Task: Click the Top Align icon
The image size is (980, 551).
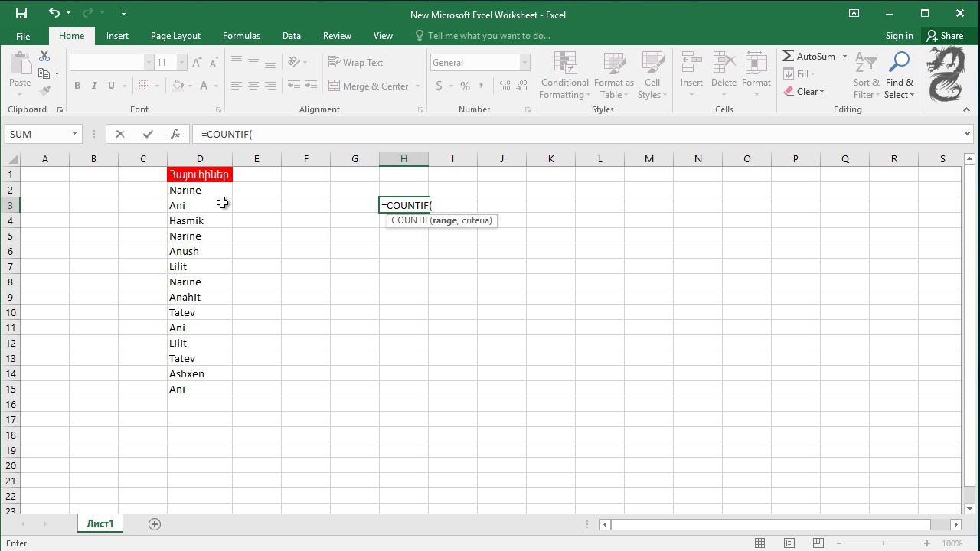Action: [x=237, y=63]
